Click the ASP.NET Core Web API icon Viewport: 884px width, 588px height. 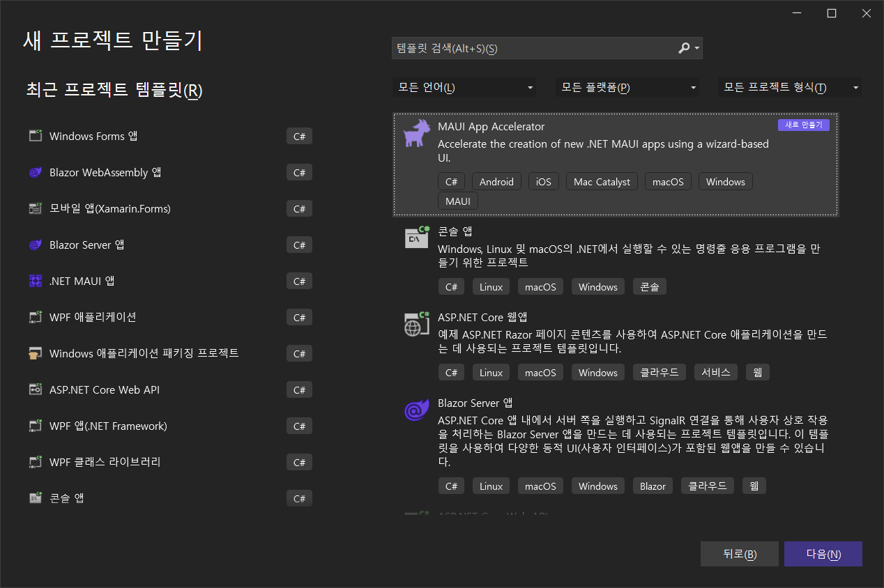click(36, 389)
